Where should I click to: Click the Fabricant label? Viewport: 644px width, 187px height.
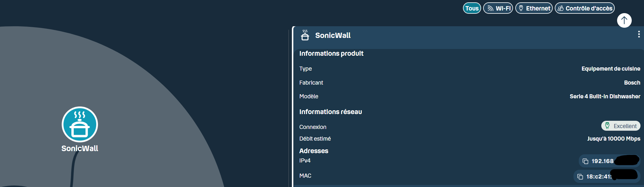pos(311,83)
